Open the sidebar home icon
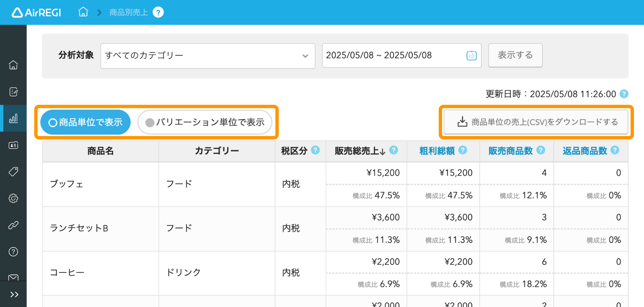 (x=13, y=65)
